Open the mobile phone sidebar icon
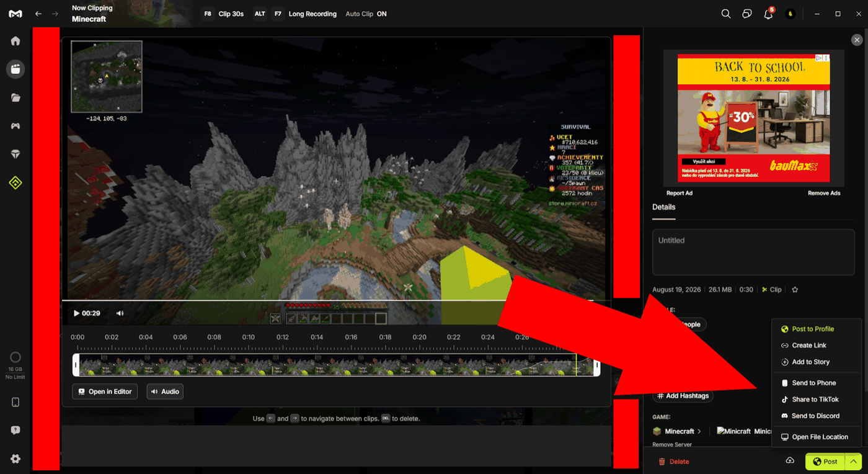868x474 pixels. point(15,402)
